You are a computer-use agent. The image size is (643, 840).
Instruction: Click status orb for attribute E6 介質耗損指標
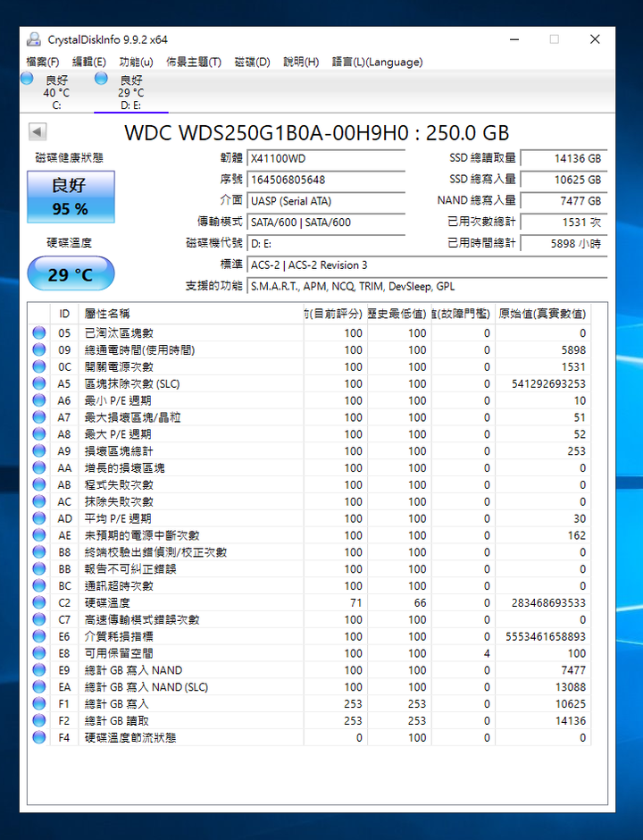[39, 636]
